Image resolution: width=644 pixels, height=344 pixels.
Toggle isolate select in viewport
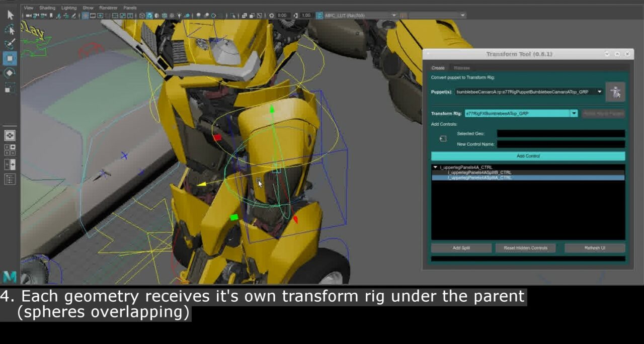[x=232, y=16]
